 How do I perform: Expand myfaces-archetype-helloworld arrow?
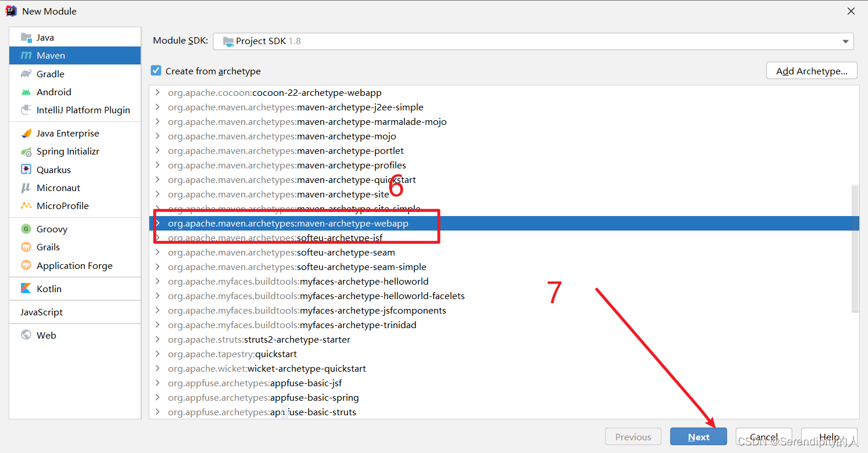(x=157, y=281)
